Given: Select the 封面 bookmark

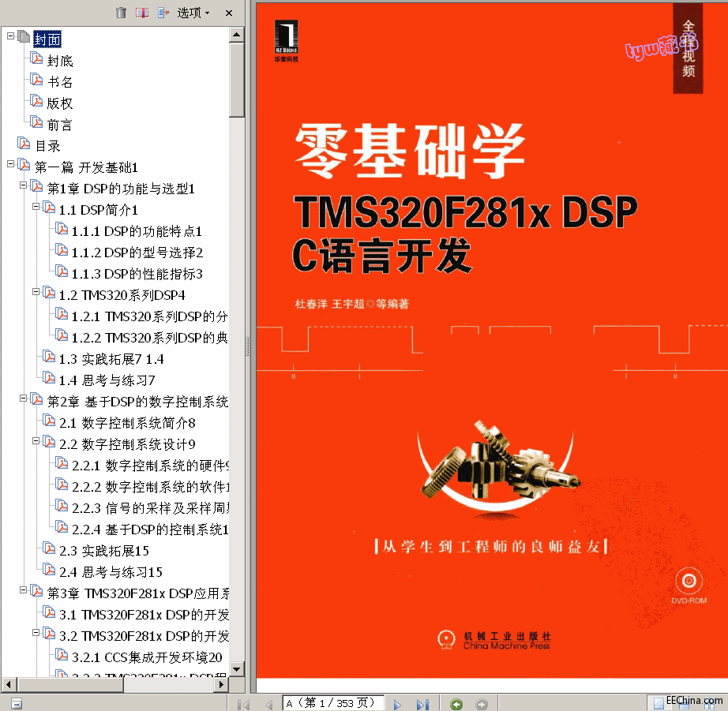Looking at the screenshot, I should 47,39.
